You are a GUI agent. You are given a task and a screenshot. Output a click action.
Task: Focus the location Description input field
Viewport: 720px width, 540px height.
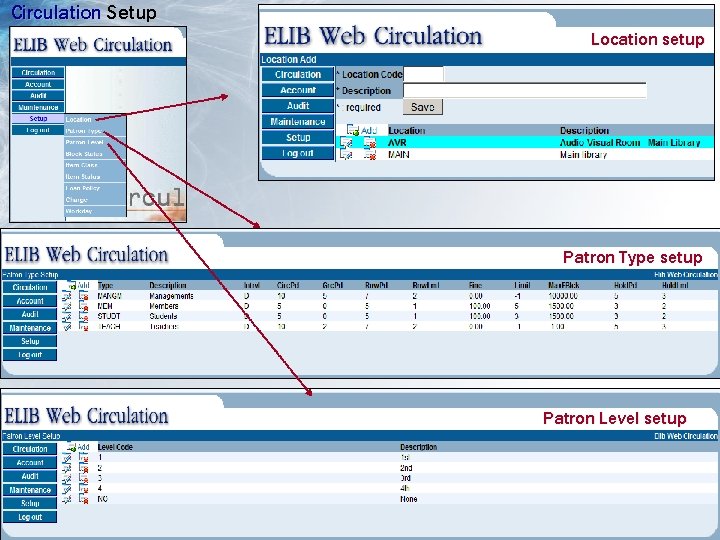coord(525,90)
